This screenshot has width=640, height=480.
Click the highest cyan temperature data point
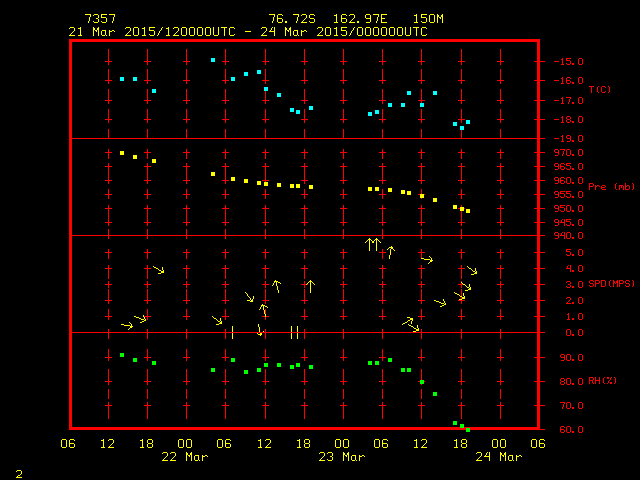[x=213, y=60]
